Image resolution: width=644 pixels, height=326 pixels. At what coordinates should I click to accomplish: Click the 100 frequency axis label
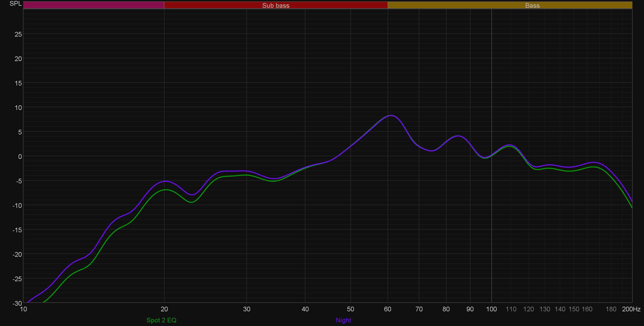coord(491,309)
